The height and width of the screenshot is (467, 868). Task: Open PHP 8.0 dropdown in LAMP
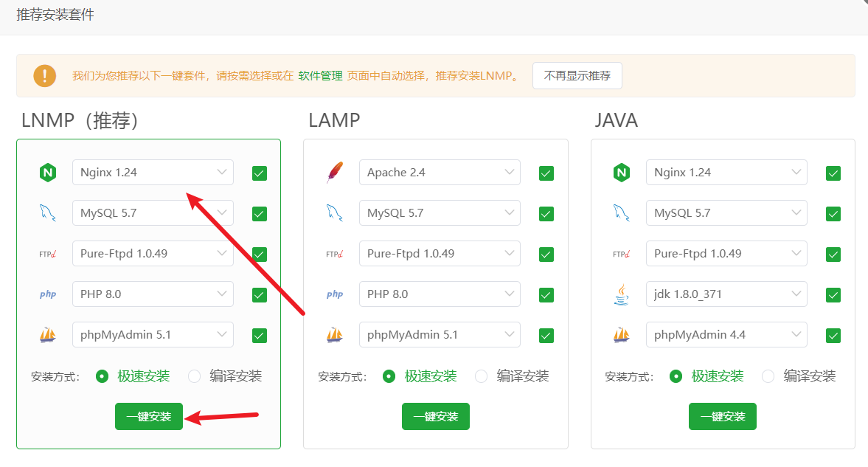[440, 294]
